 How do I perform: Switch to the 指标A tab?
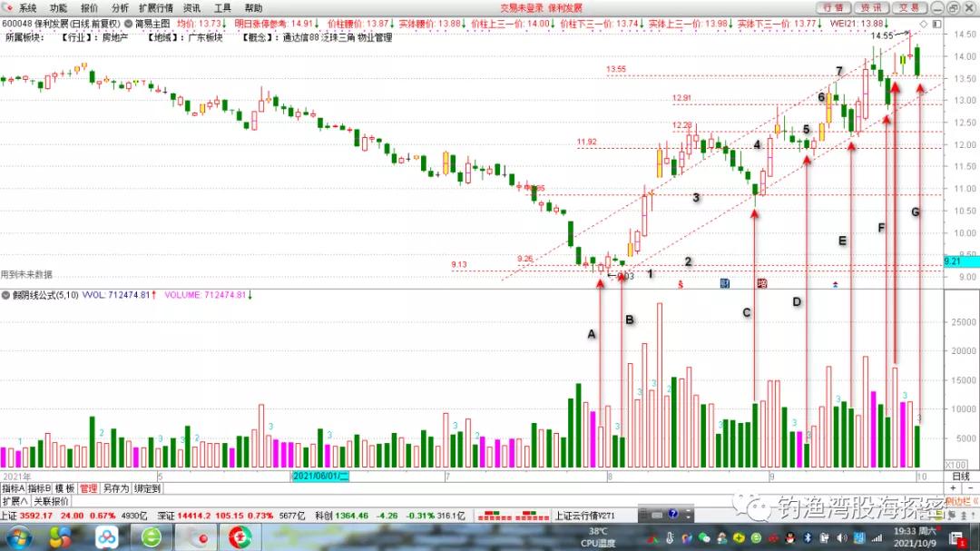click(x=14, y=488)
